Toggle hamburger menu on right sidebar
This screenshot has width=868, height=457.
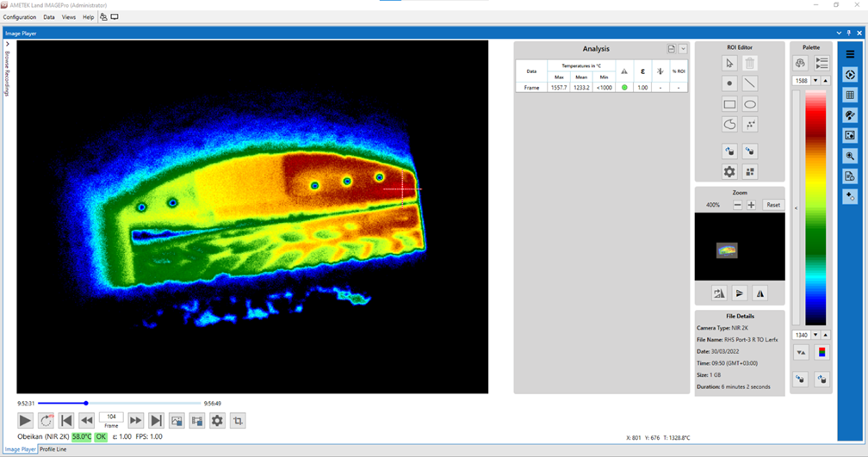click(x=850, y=54)
